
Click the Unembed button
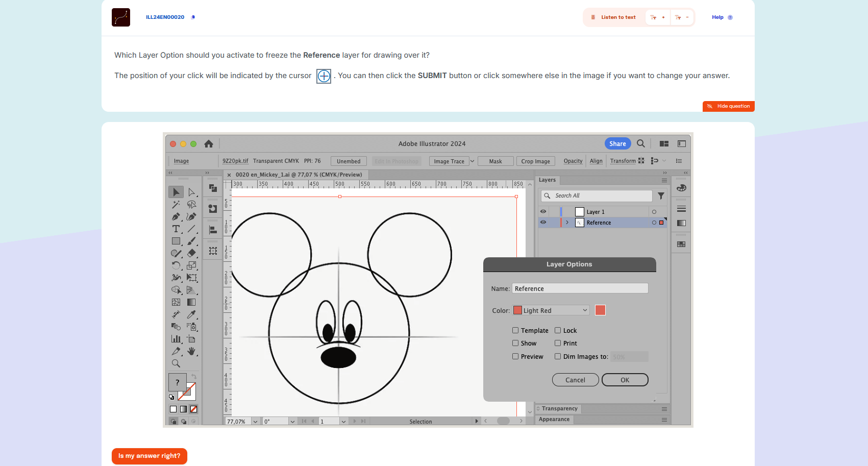[349, 161]
